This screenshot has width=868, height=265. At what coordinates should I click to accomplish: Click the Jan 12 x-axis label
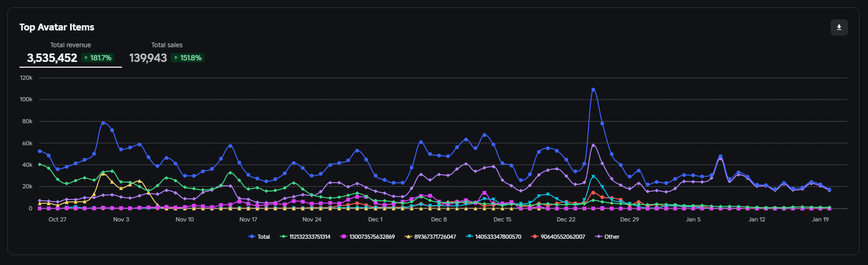[x=757, y=219]
